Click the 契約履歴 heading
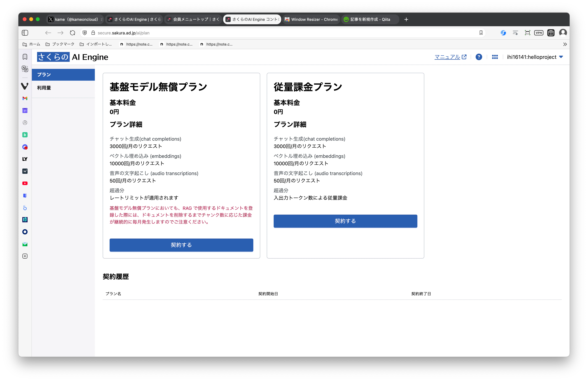The width and height of the screenshot is (588, 381). [x=116, y=277]
